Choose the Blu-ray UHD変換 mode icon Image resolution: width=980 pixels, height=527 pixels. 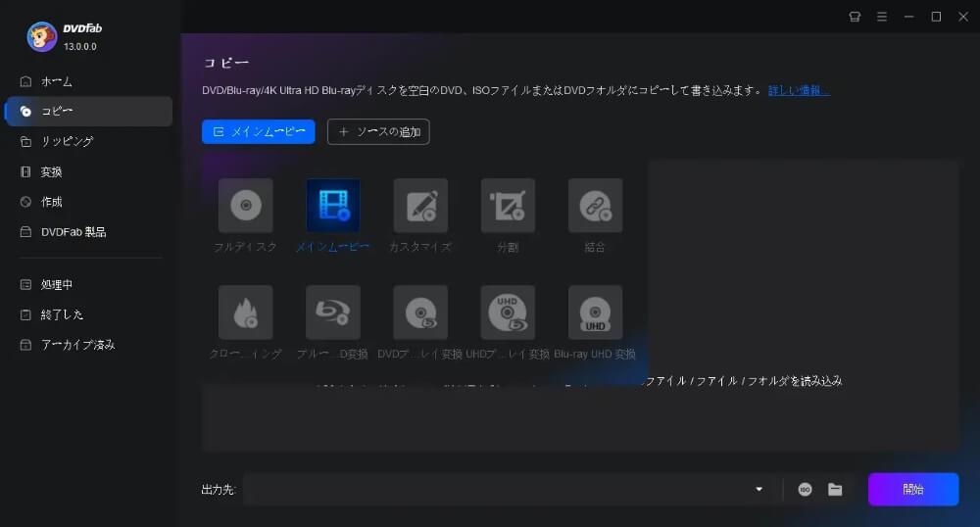pyautogui.click(x=595, y=312)
